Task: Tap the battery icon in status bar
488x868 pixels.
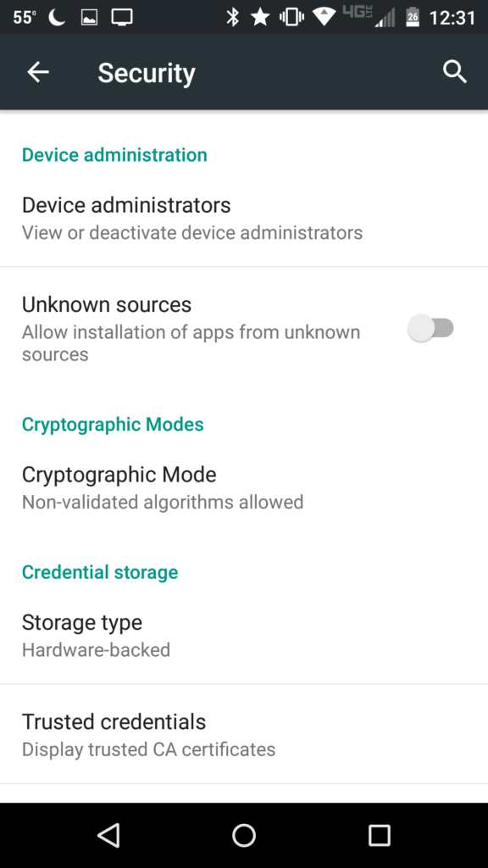Action: coord(413,18)
